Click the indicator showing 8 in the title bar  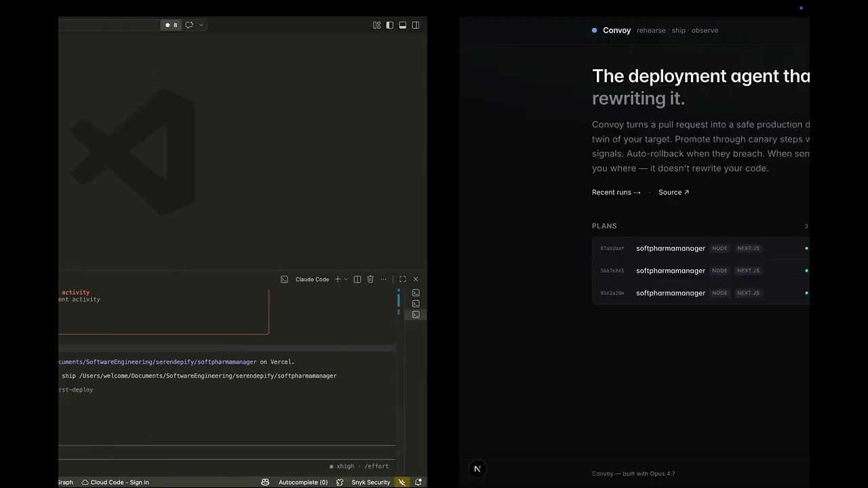click(171, 25)
